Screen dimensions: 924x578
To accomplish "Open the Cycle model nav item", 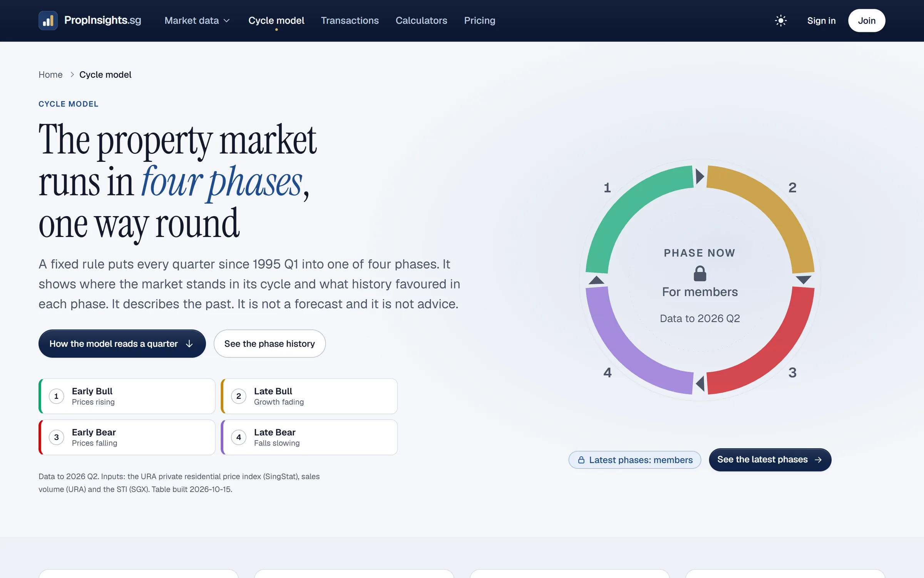I will 276,20.
